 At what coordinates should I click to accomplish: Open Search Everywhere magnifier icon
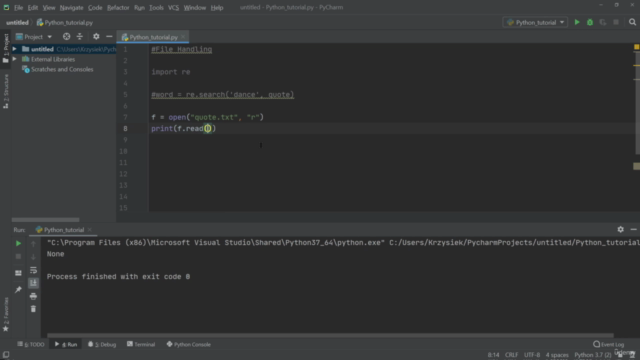[632, 22]
